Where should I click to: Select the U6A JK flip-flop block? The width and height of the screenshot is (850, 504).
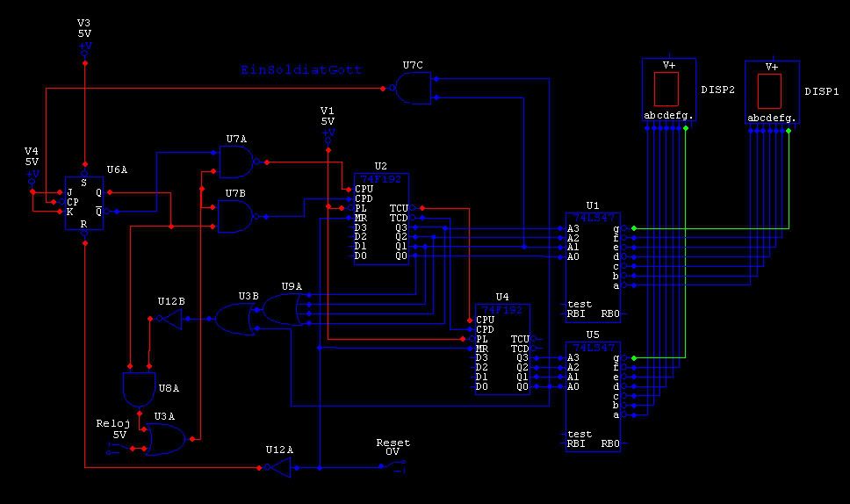[84, 203]
